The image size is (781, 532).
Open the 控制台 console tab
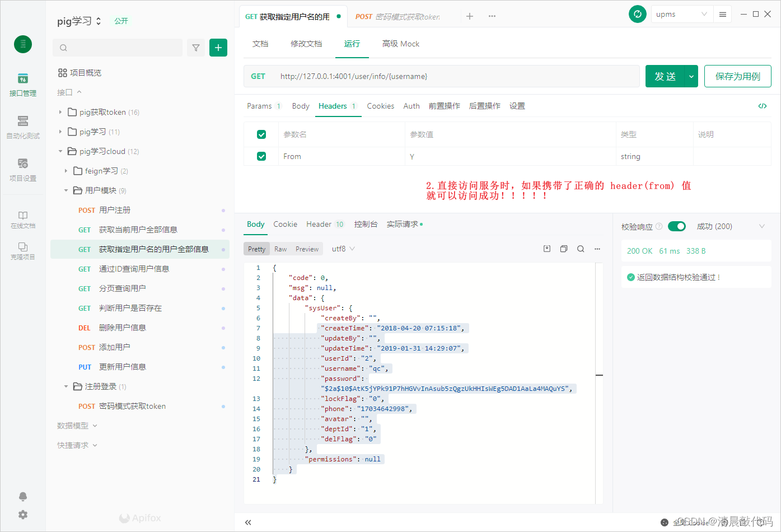pos(366,224)
